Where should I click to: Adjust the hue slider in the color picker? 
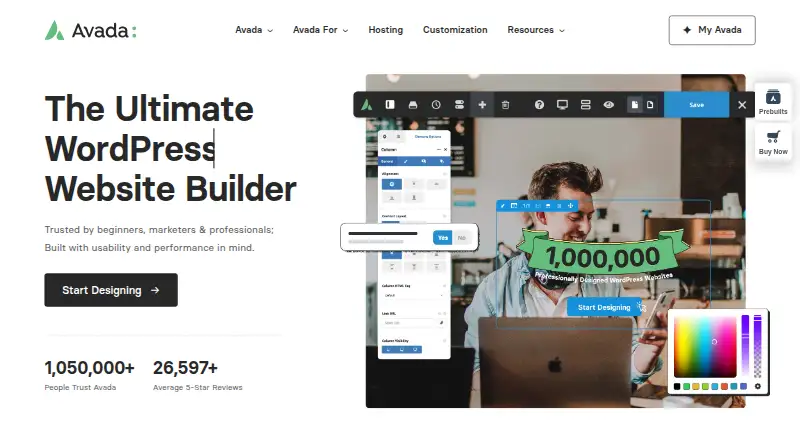pos(745,345)
